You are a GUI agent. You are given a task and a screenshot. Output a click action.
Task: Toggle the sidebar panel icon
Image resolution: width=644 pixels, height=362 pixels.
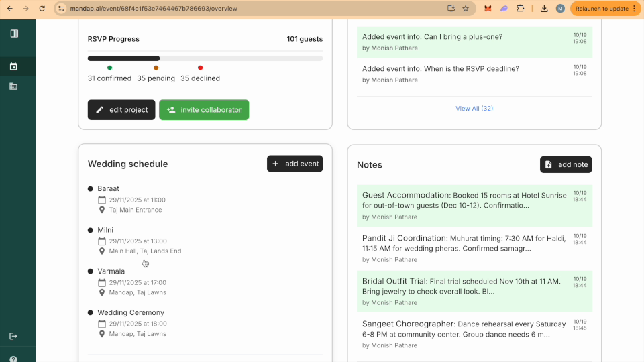14,34
